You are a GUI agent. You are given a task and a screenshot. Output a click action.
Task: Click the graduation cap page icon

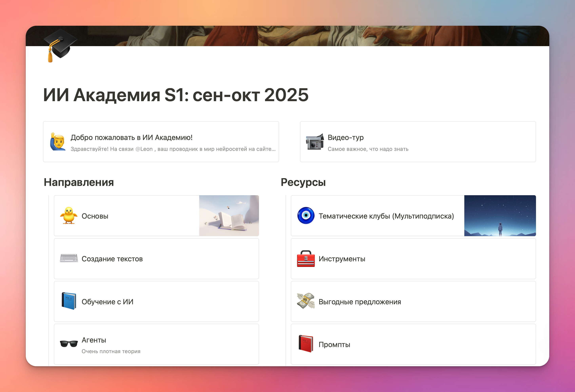click(x=60, y=45)
